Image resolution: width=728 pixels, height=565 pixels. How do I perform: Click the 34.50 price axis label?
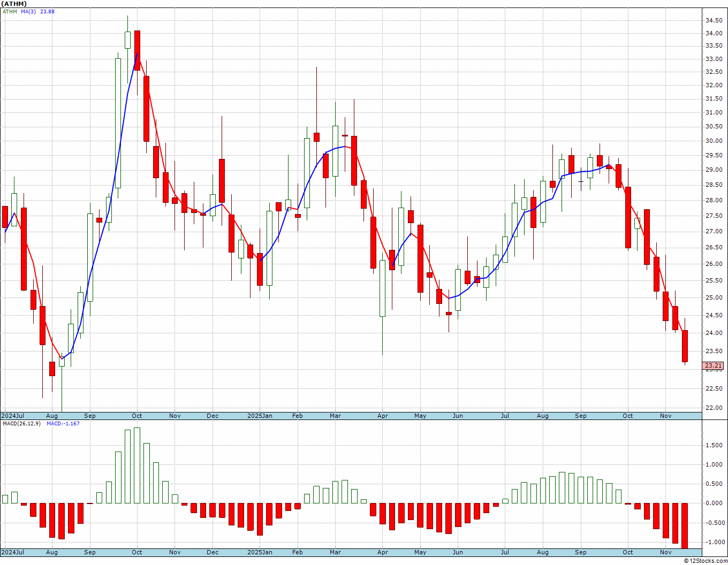tap(713, 20)
